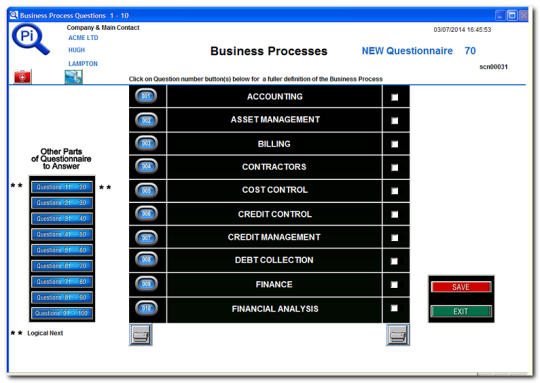Minimize the Business Process Questions window
540x383 pixels.
click(500, 15)
